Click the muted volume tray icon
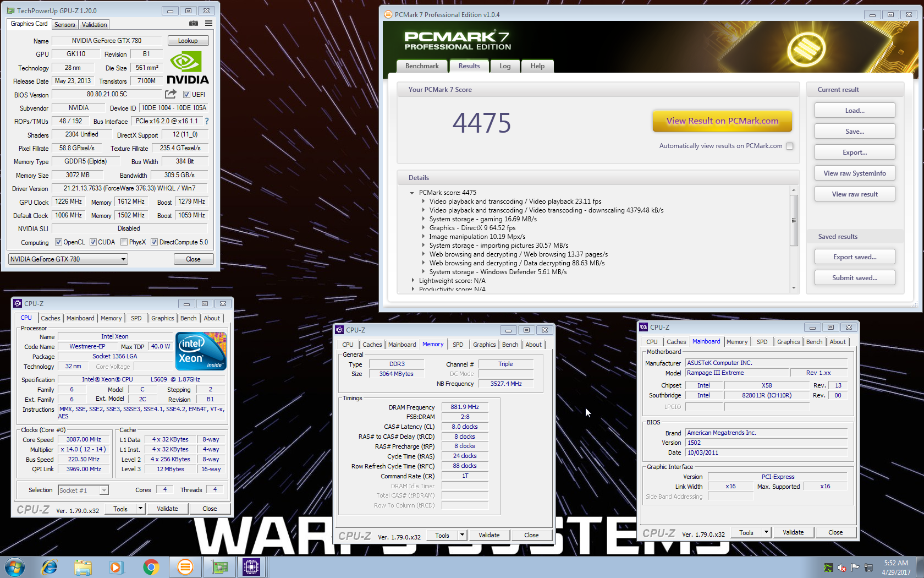The height and width of the screenshot is (578, 924). (x=842, y=568)
